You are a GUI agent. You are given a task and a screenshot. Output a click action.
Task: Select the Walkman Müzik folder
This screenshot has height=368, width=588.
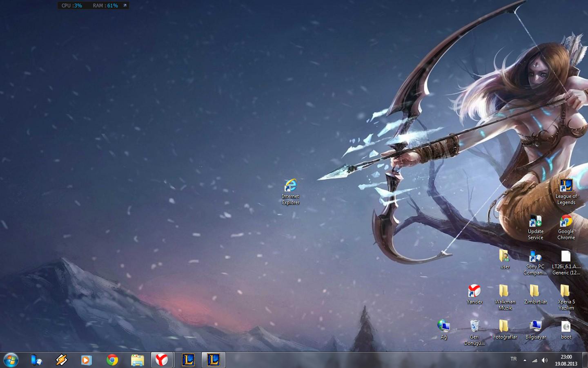pos(505,297)
